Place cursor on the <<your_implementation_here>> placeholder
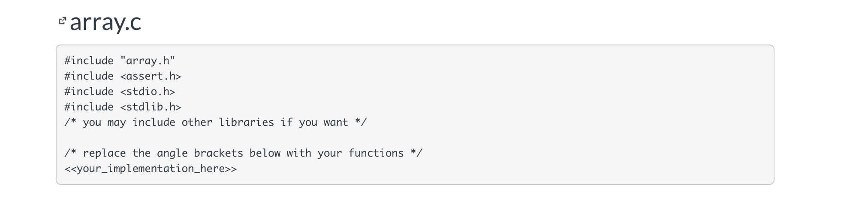The image size is (868, 202). coord(151,169)
